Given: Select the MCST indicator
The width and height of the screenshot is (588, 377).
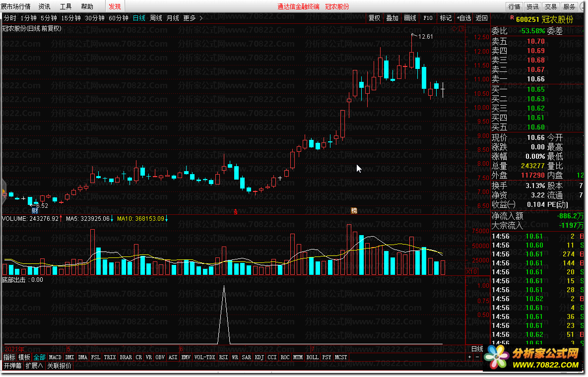Looking at the screenshot, I should point(341,358).
